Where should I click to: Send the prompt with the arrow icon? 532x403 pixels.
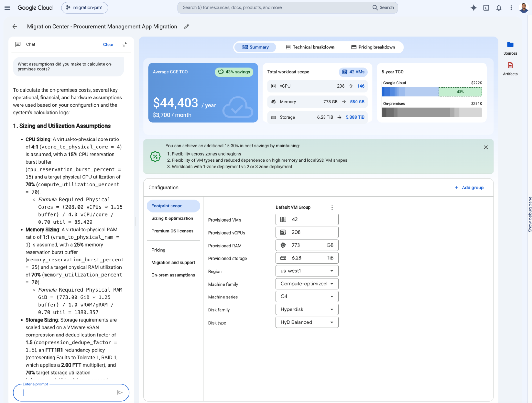point(120,392)
